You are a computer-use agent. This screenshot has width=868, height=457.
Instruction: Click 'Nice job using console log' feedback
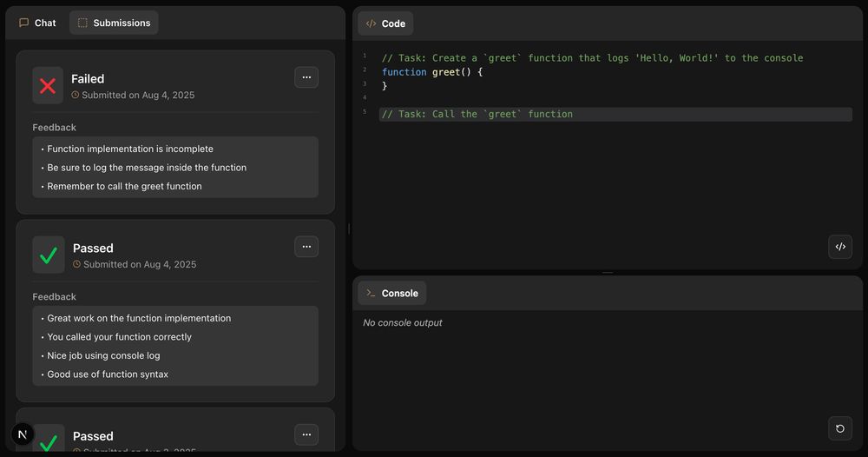click(x=103, y=355)
